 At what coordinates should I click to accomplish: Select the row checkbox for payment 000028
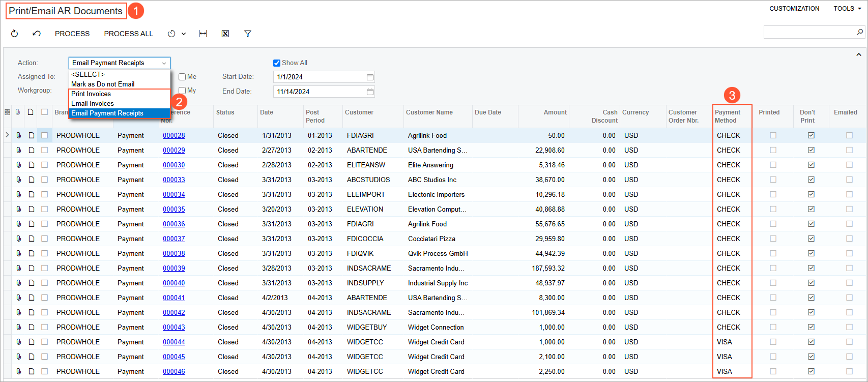point(45,135)
